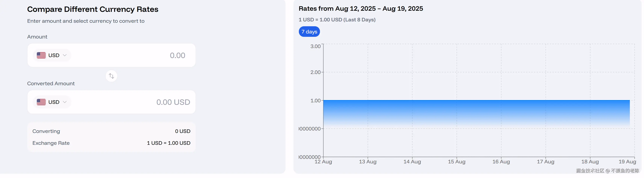Click the Exchange Rate value '1 USD = 1.00 USD'
The height and width of the screenshot is (178, 644).
tap(169, 143)
